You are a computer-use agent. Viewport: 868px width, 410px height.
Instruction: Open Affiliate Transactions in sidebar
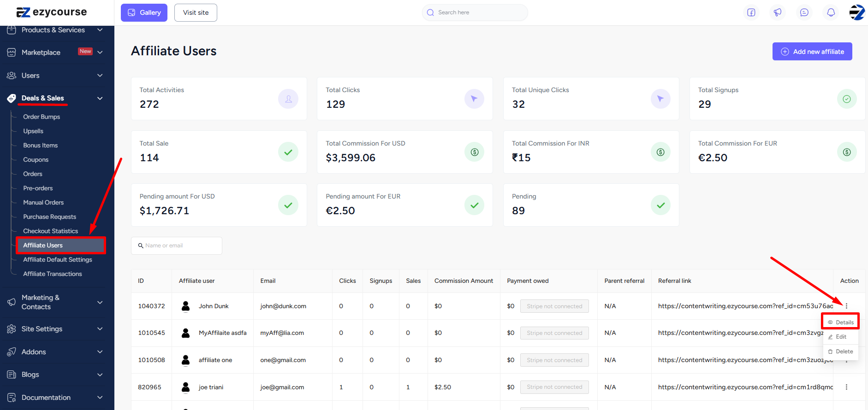coord(53,274)
